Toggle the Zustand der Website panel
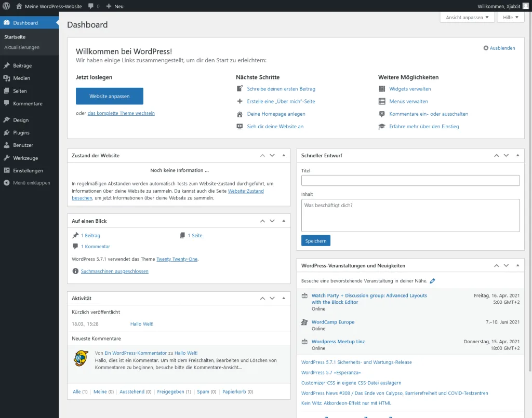Viewport: 532px width, 418px height. [x=283, y=155]
